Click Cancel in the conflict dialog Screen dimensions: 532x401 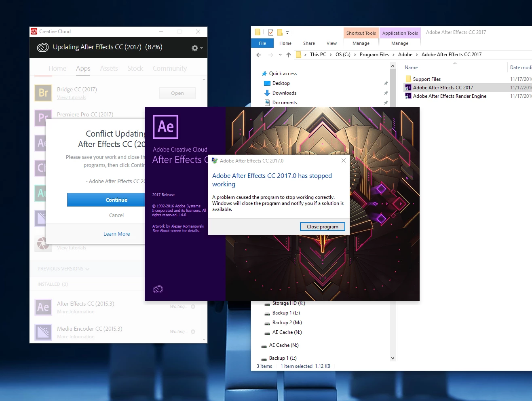point(116,215)
